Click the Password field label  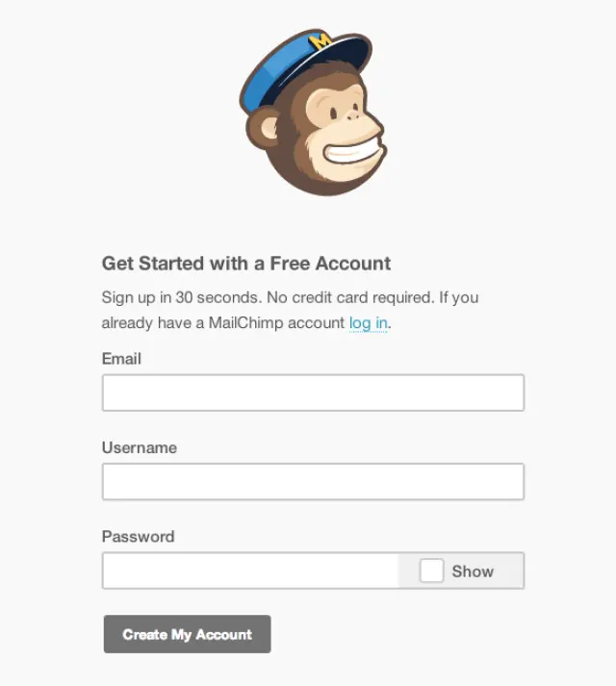click(x=138, y=537)
